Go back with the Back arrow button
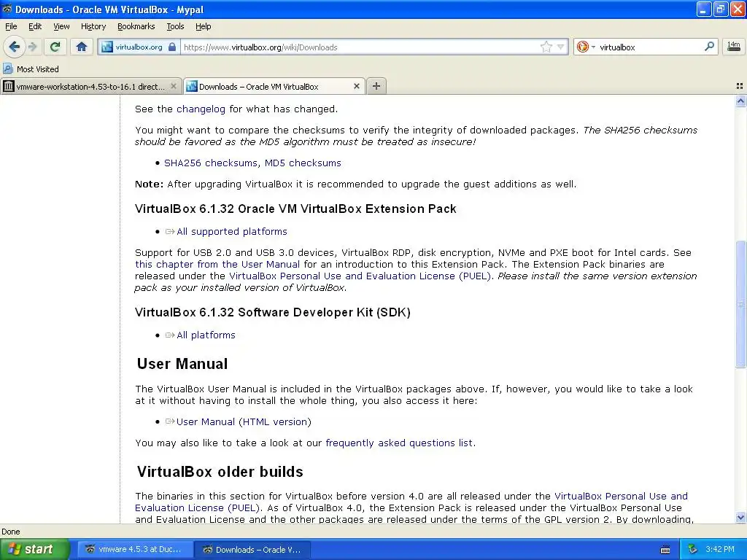Screen dimensions: 747x560 (x=14, y=47)
